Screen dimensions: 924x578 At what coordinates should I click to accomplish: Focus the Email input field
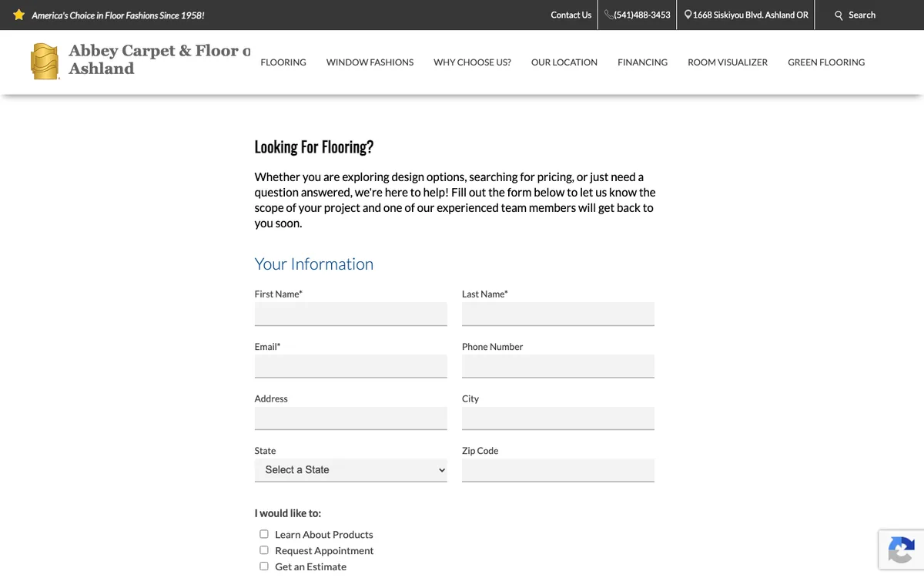[350, 366]
